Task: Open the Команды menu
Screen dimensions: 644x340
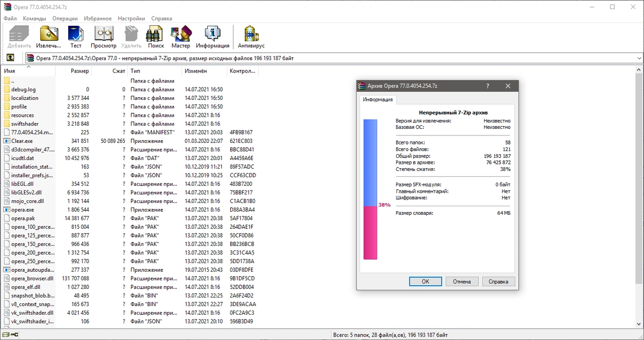Action: click(x=34, y=18)
